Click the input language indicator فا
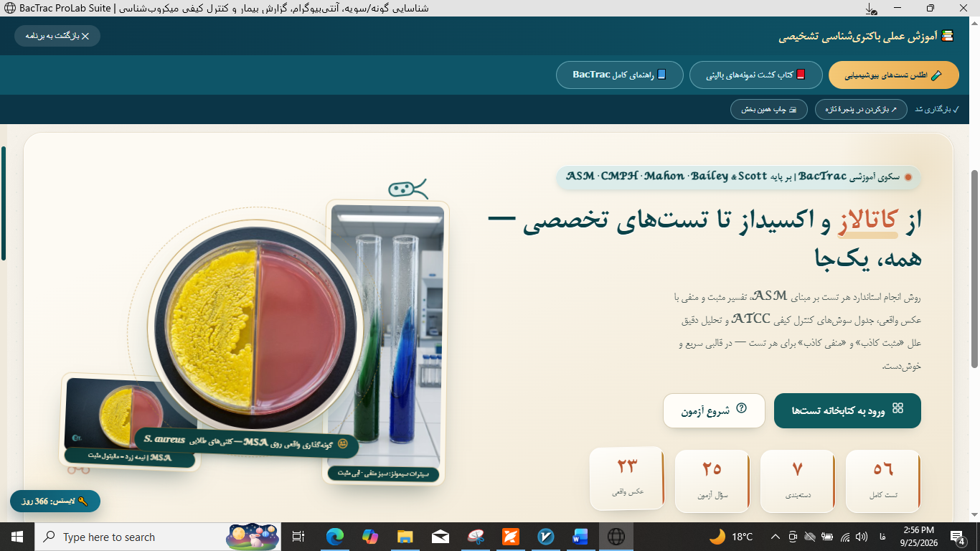Screen dimensions: 980x551 point(882,537)
